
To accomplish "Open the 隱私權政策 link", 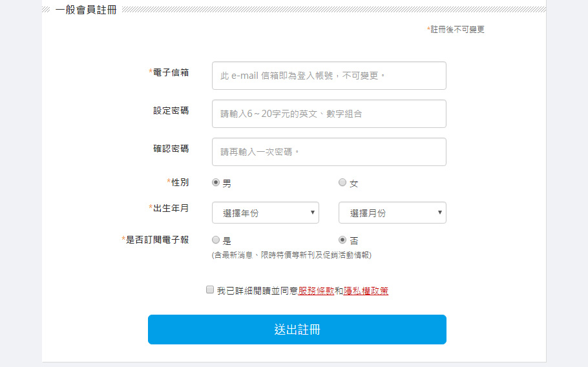I will pos(366,291).
